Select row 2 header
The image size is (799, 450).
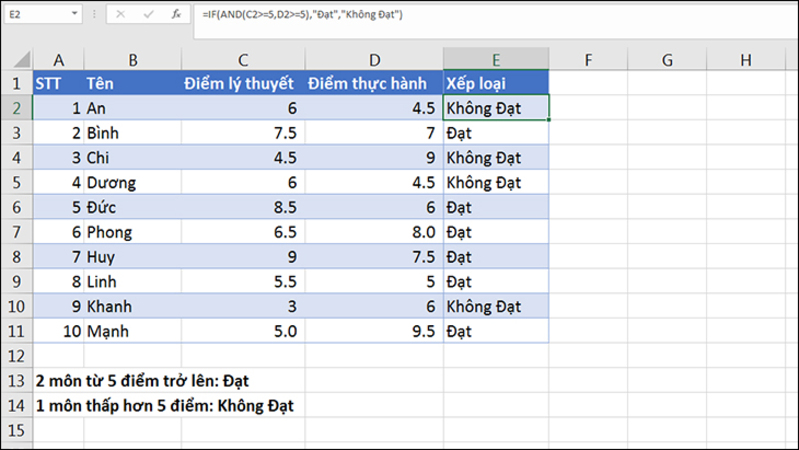click(x=16, y=108)
